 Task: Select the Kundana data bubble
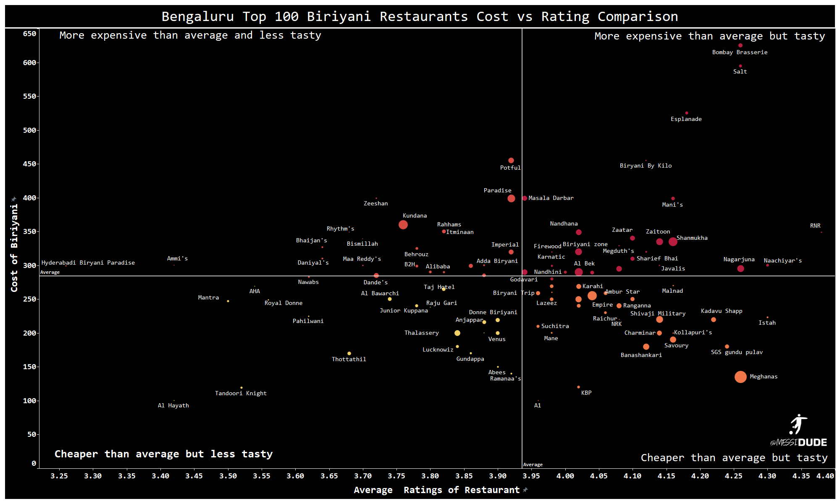tap(403, 225)
